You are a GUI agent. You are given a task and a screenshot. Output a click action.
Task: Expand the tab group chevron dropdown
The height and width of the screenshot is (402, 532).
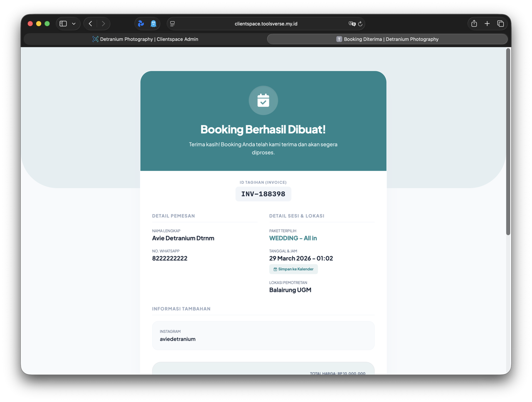click(73, 24)
